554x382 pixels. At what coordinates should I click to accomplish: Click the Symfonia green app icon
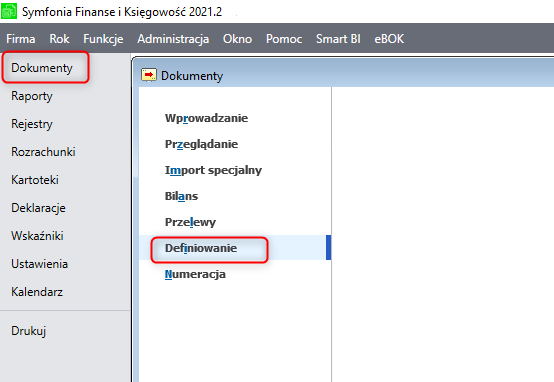coord(9,11)
